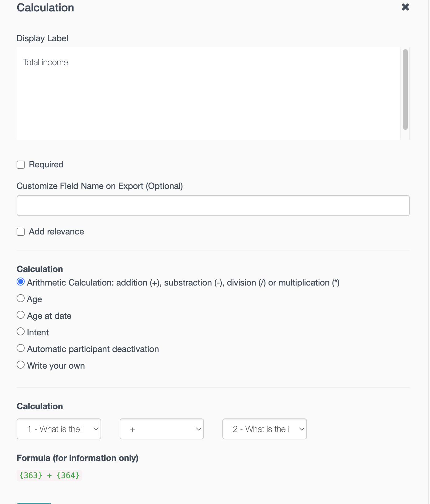Click the Display Label vertical scrollbar
The height and width of the screenshot is (504, 430).
tap(405, 89)
